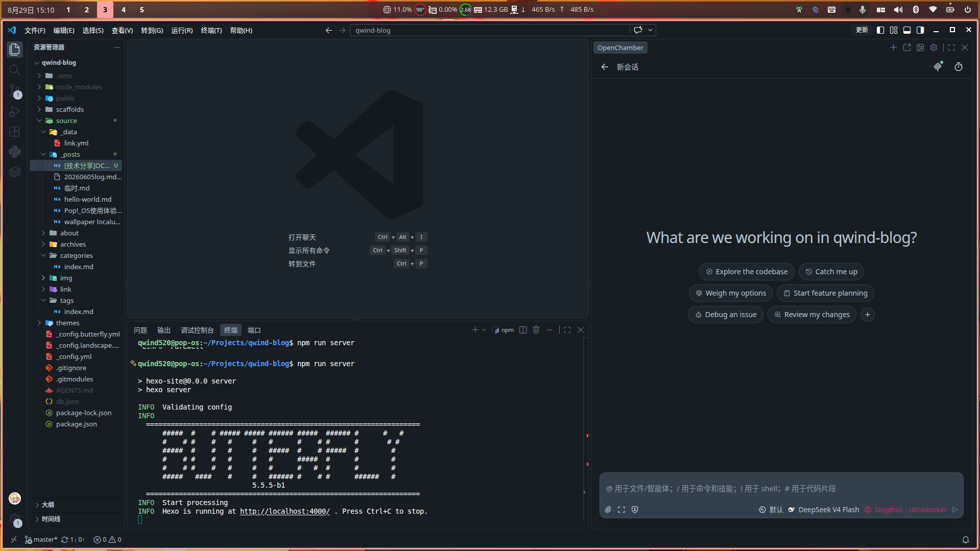Click Explore the codebase suggestion

[747, 272]
